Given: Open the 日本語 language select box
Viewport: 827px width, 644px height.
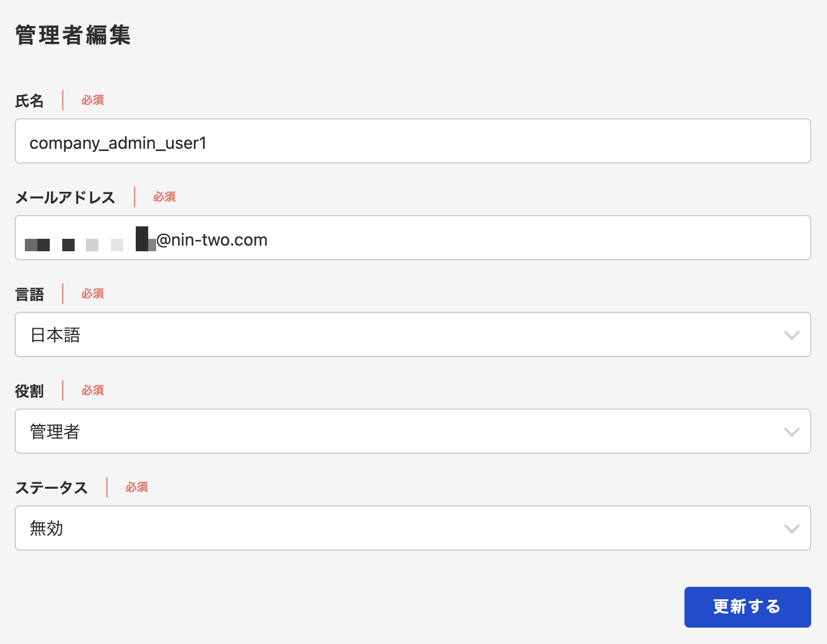Looking at the screenshot, I should (396, 335).
